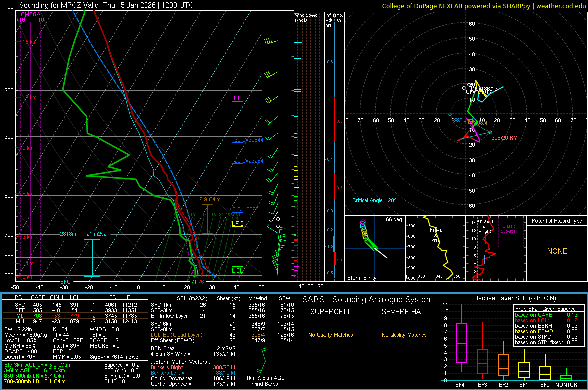Viewport: 588px width, 390px height.
Task: Click the Sfc-3km AGL LR lapse rate
Action: pyautogui.click(x=37, y=365)
